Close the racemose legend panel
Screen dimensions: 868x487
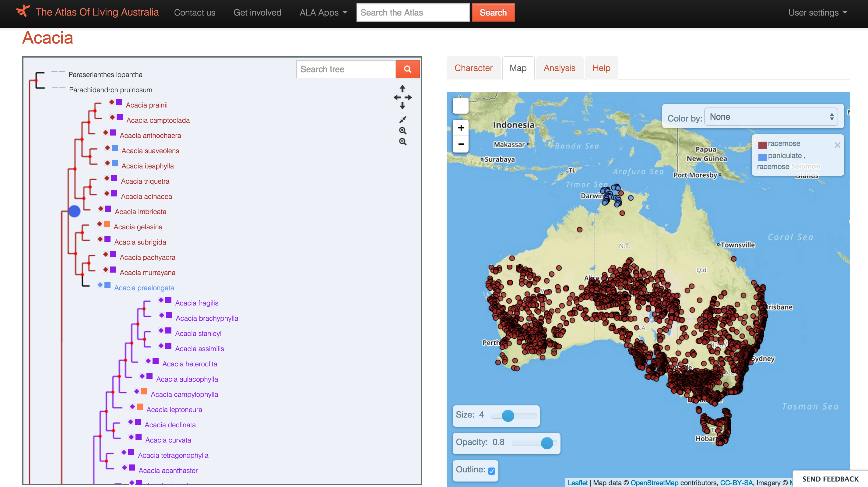pyautogui.click(x=837, y=145)
